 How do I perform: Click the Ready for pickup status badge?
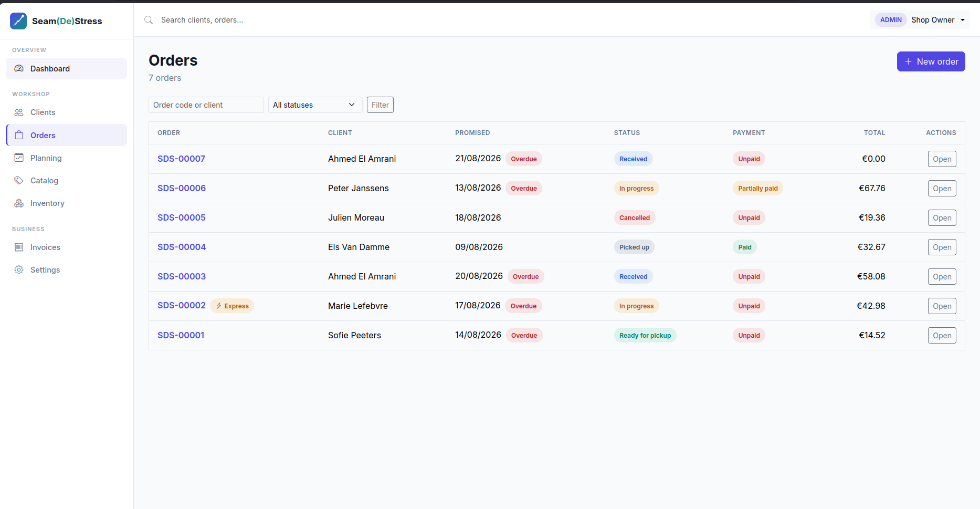(645, 335)
